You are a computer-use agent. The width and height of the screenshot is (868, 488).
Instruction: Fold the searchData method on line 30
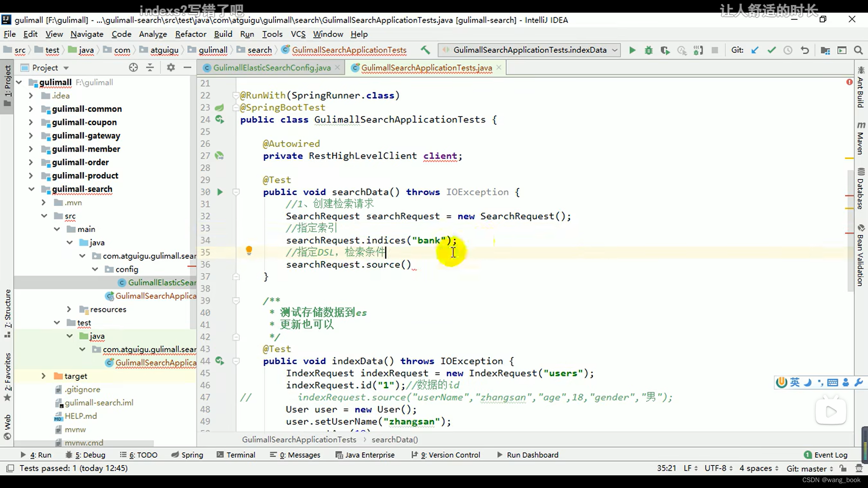pyautogui.click(x=236, y=192)
